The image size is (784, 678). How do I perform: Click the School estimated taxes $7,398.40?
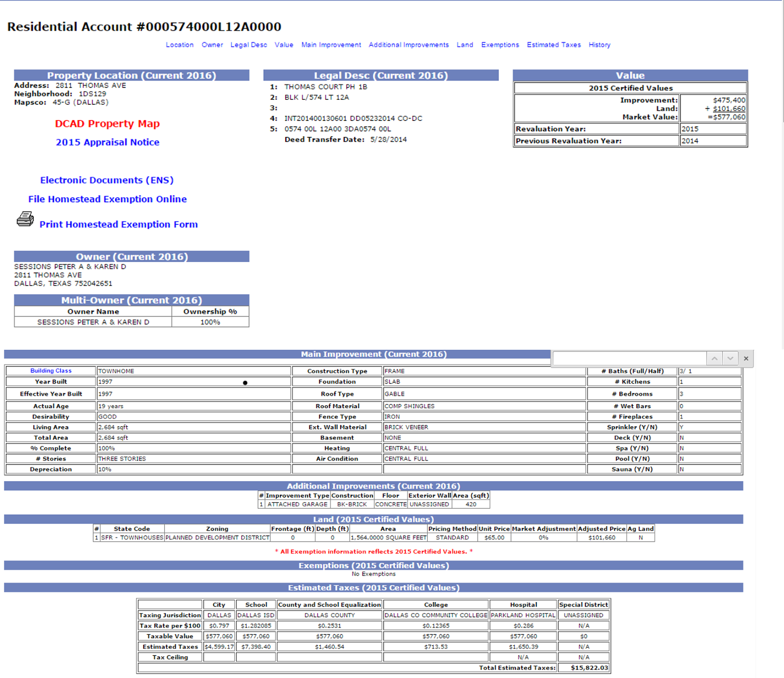pyautogui.click(x=256, y=647)
